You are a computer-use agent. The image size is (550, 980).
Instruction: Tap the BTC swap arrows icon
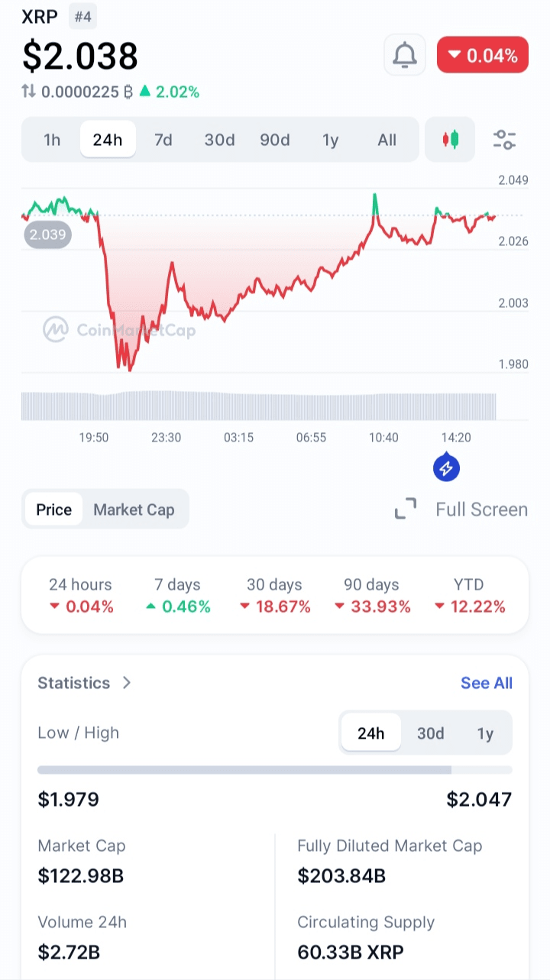(29, 92)
